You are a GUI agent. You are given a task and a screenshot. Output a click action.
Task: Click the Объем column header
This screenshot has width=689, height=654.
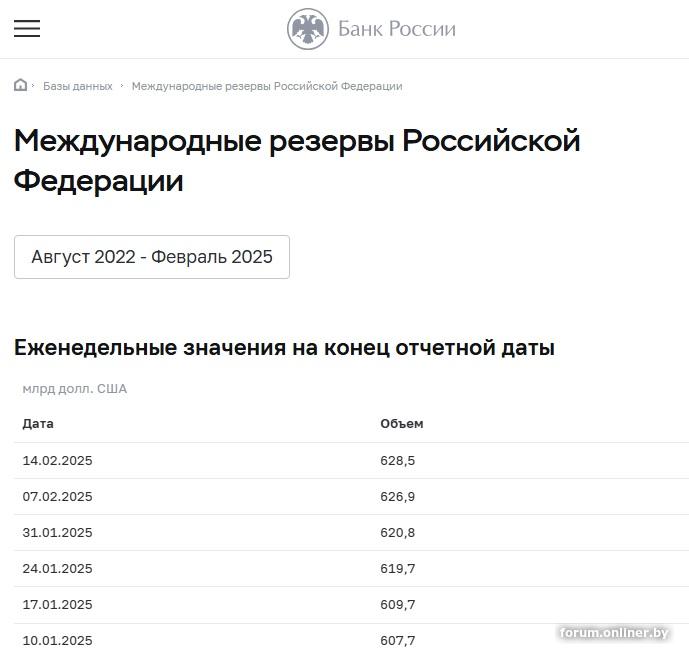point(401,423)
